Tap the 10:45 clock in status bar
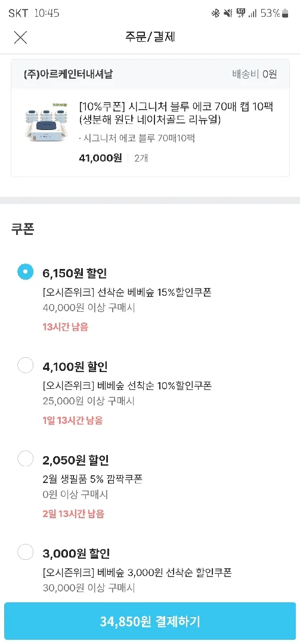Viewport: 300px width, 644px height. tap(47, 13)
